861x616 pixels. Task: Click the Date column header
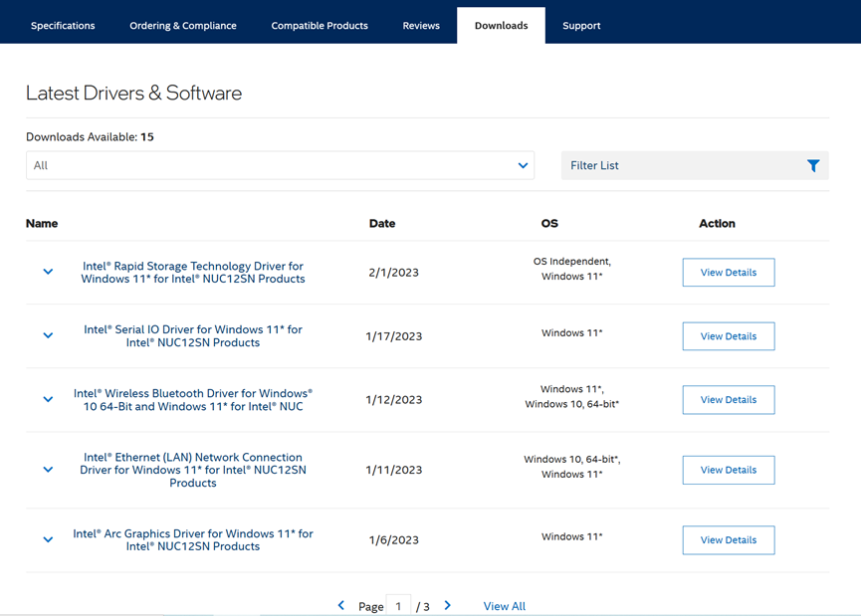pyautogui.click(x=382, y=224)
